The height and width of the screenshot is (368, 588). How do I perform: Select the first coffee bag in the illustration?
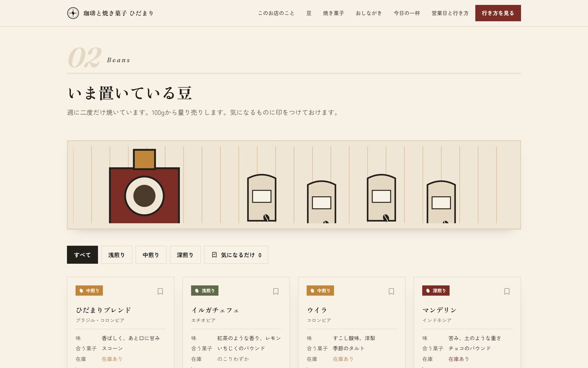[262, 198]
